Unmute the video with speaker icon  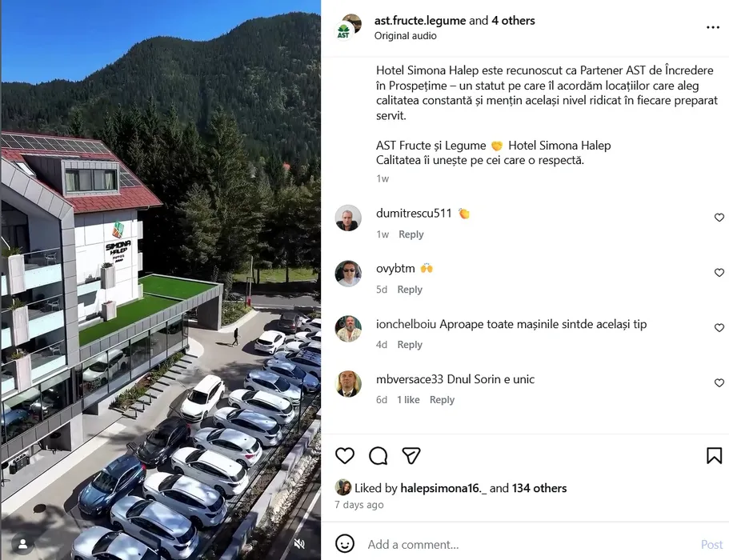pyautogui.click(x=300, y=543)
